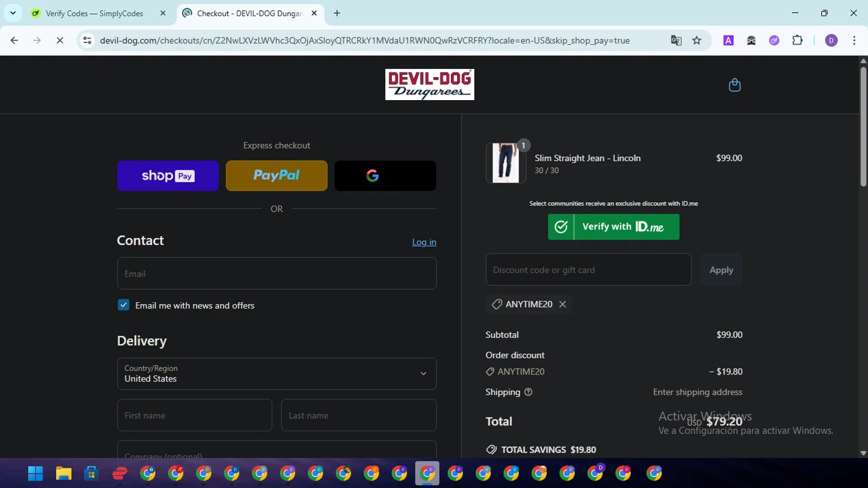The height and width of the screenshot is (488, 868).
Task: Pay with Shop Pay express button
Action: pos(168,175)
